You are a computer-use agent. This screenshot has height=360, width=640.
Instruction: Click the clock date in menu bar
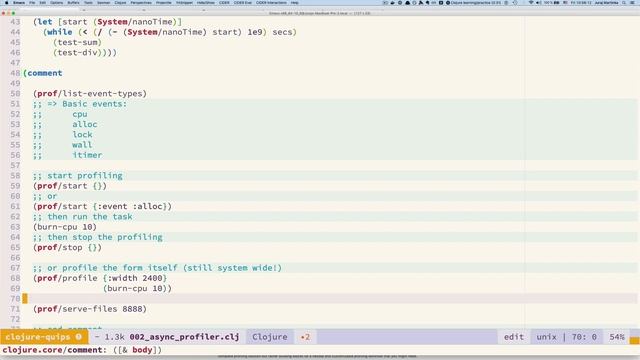click(x=582, y=2)
